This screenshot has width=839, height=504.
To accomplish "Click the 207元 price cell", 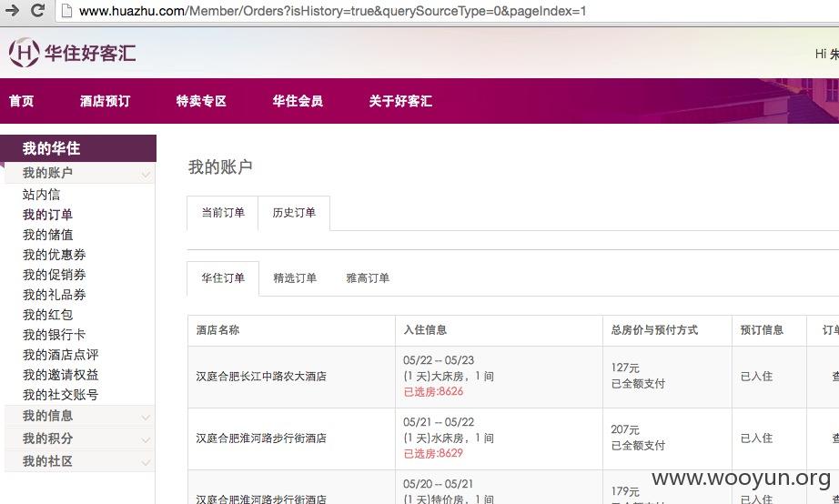I will click(x=625, y=429).
